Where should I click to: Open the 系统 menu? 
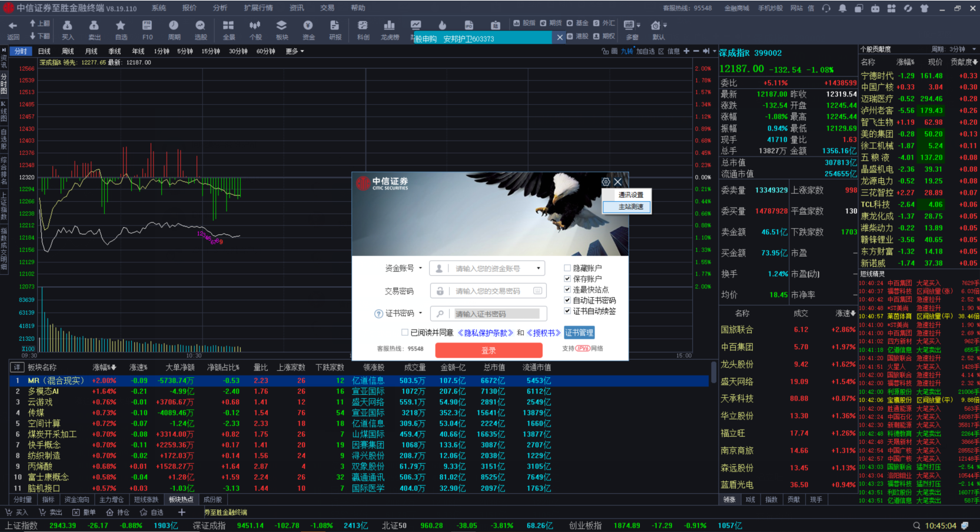pyautogui.click(x=159, y=8)
